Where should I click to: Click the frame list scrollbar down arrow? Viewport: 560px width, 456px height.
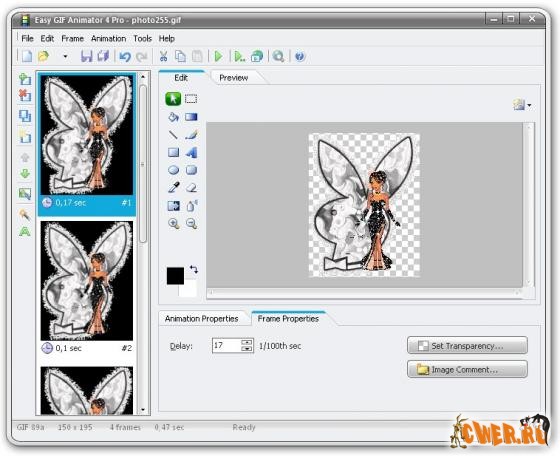(143, 410)
